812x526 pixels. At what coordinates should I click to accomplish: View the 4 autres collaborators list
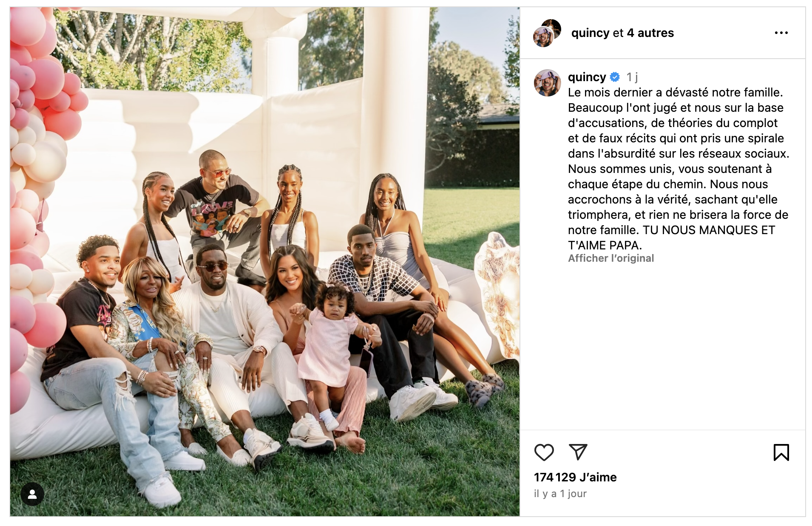650,33
